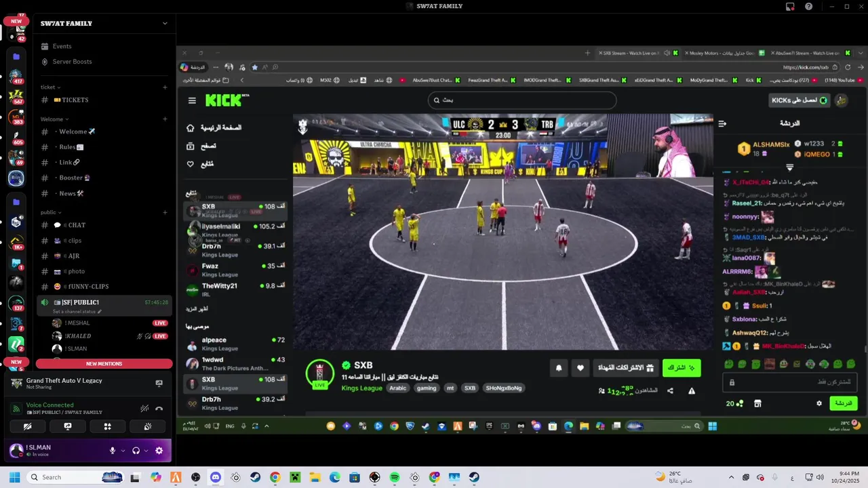
Task: Create a channel in the Welcome category
Action: (165, 119)
